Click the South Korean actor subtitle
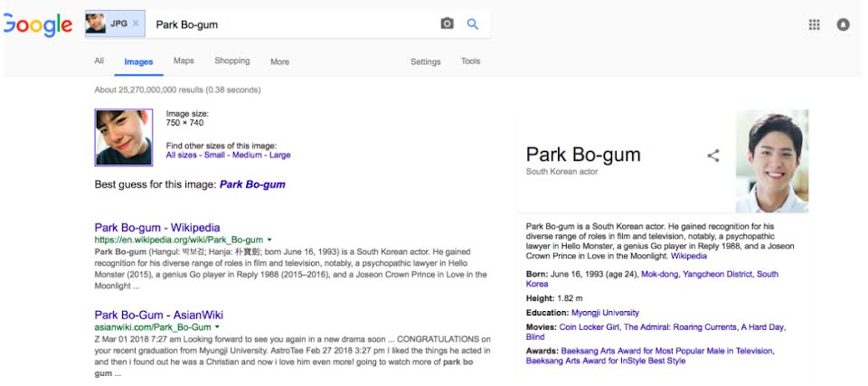 (x=561, y=172)
